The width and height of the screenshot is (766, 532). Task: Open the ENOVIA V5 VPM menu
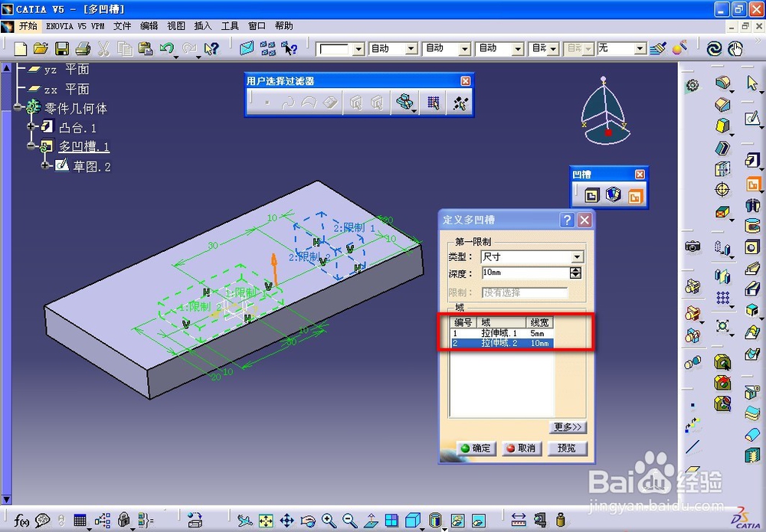(75, 26)
